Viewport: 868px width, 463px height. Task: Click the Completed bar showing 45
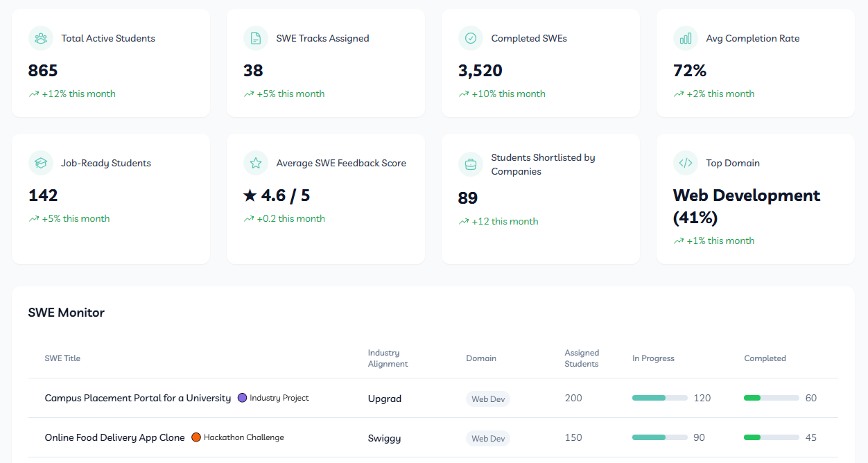(772, 437)
